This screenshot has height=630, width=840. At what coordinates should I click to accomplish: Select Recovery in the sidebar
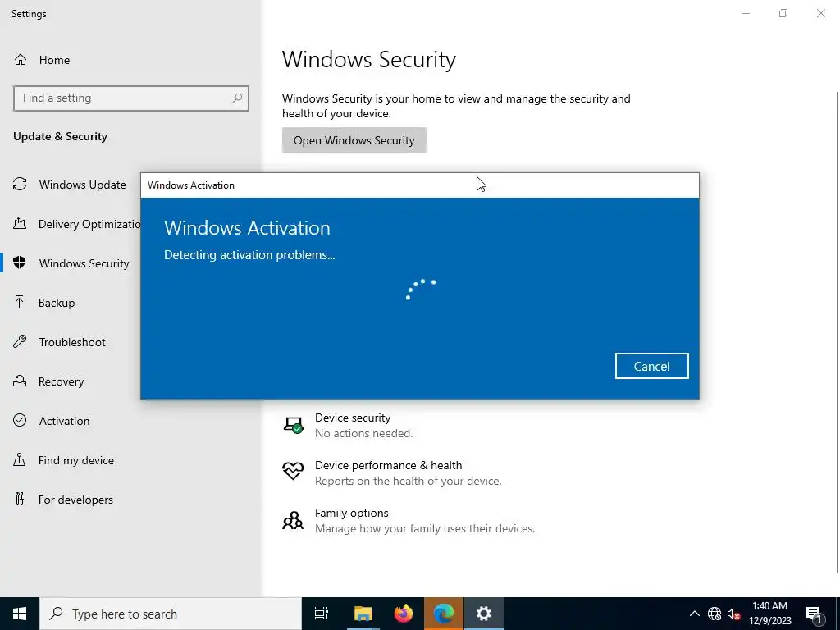[61, 381]
